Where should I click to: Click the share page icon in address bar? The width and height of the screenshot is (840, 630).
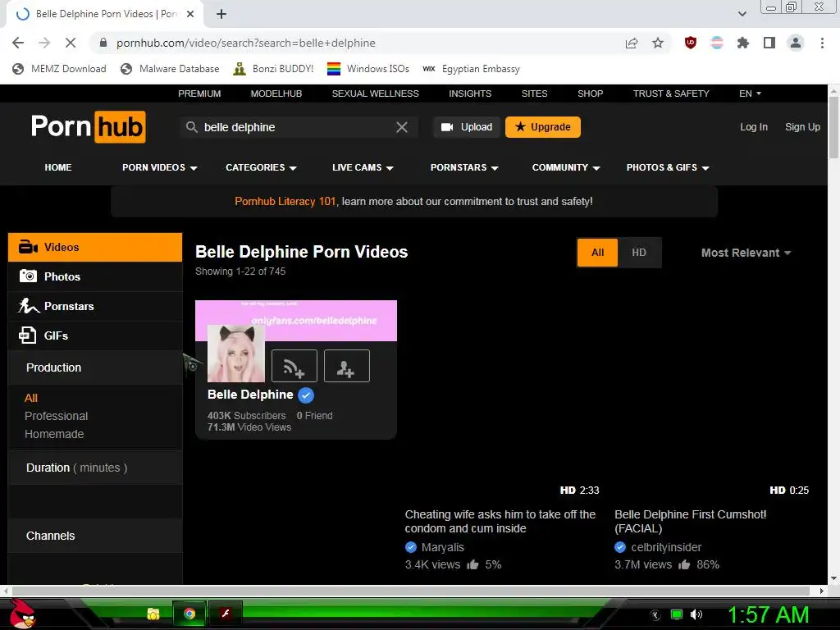632,43
